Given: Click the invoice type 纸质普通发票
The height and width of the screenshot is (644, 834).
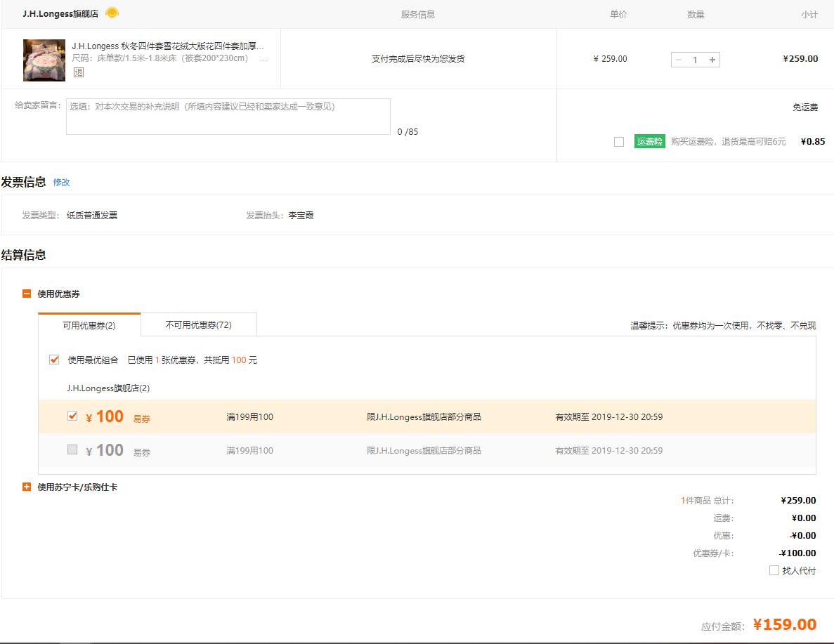Looking at the screenshot, I should coord(92,216).
